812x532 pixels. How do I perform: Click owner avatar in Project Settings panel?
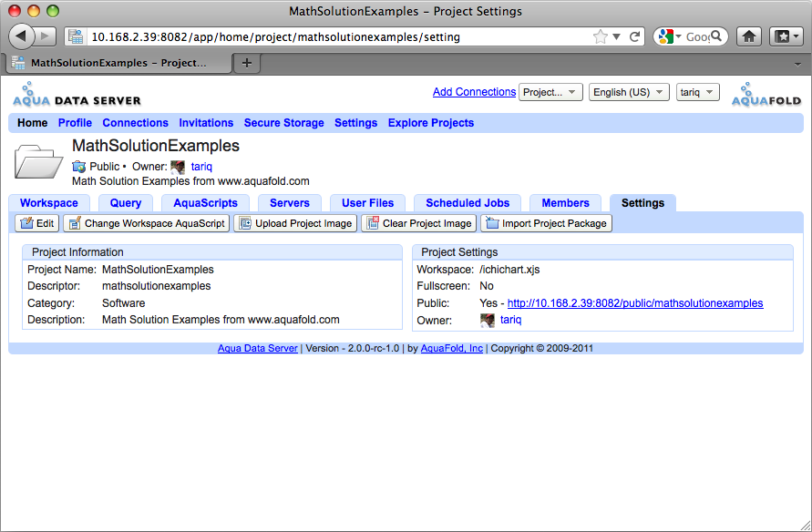488,320
